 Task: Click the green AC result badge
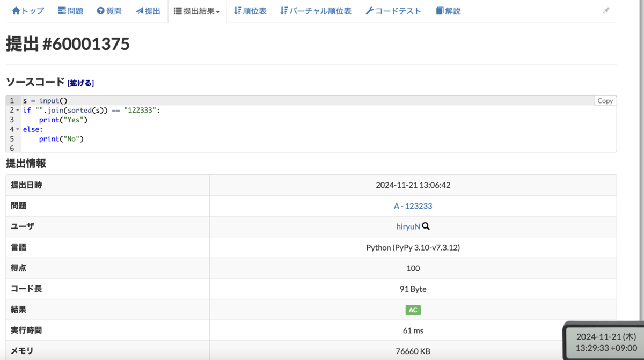(x=413, y=310)
